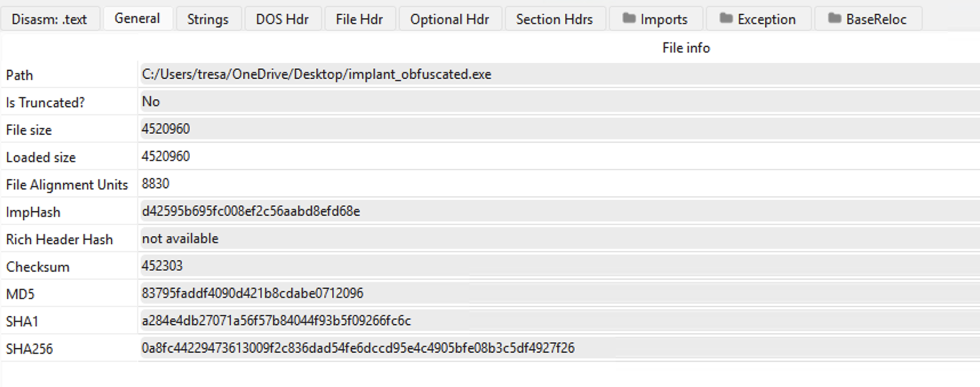Screen dimensions: 980x387
Task: Switch to the Optional Hdr tab
Action: tap(449, 19)
